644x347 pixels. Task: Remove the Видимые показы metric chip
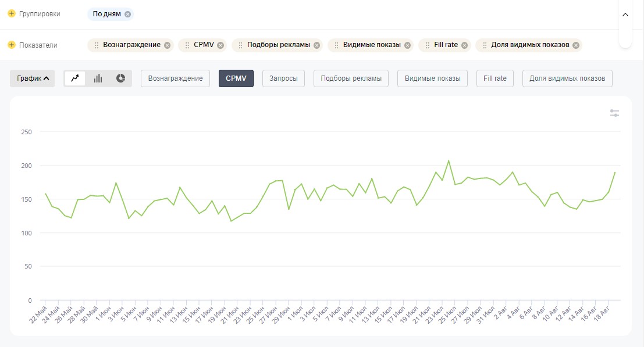tap(407, 45)
